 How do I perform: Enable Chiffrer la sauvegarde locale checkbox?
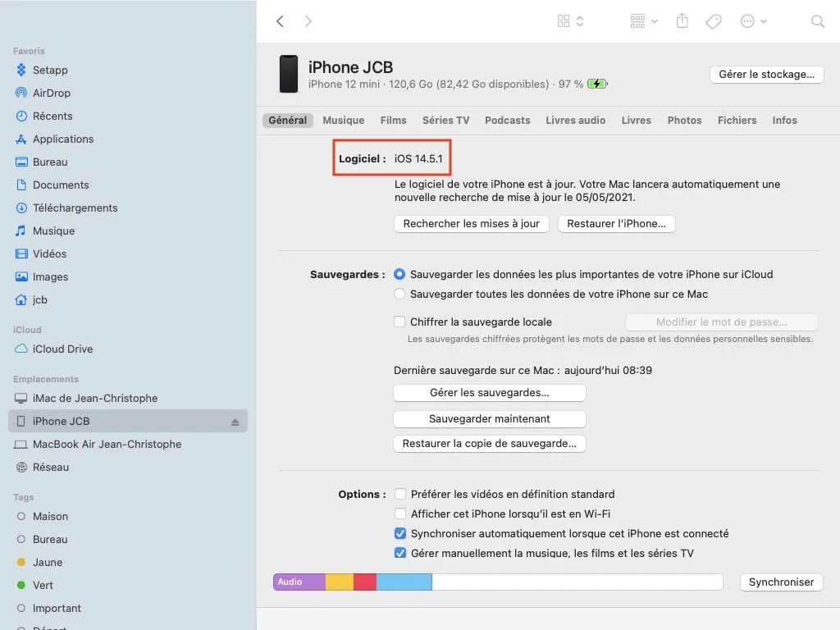(399, 322)
